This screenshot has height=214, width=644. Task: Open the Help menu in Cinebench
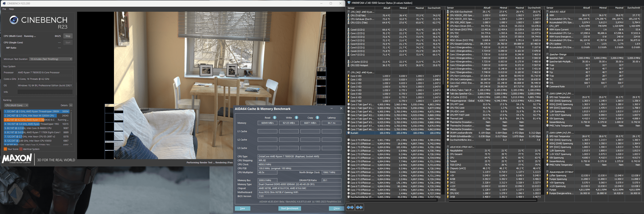[11, 9]
